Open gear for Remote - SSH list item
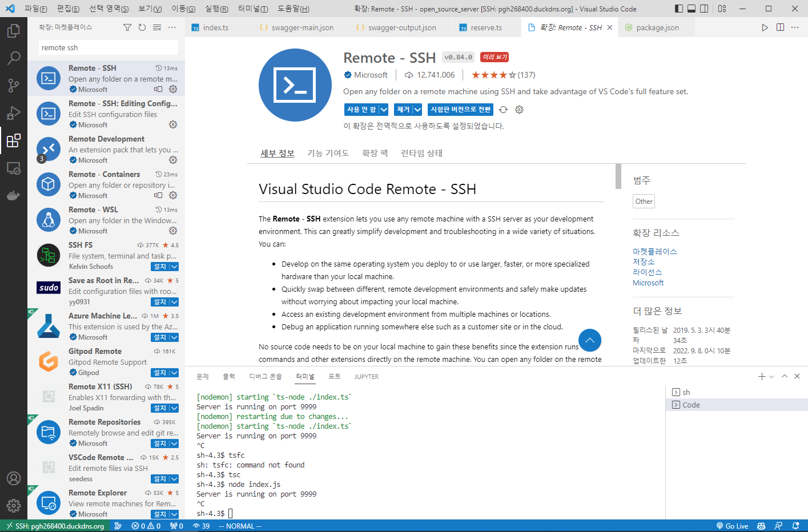 [173, 89]
